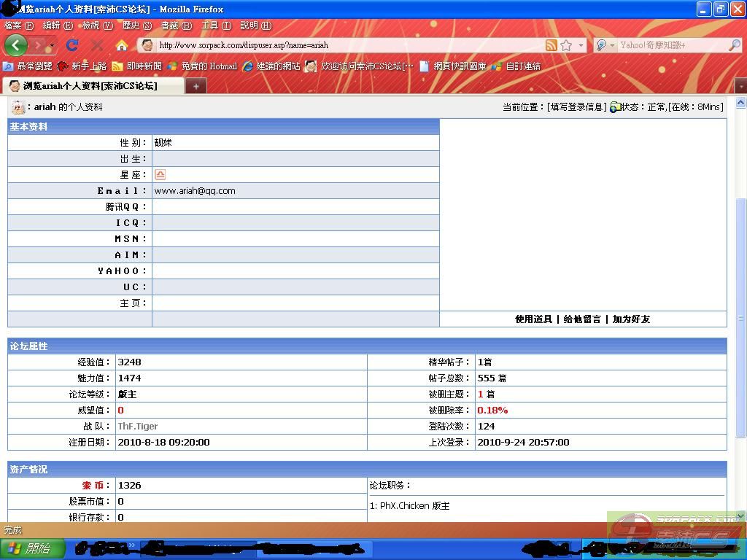747x560 pixels.
Task: Click the 给她留言 leave message link
Action: pyautogui.click(x=582, y=319)
